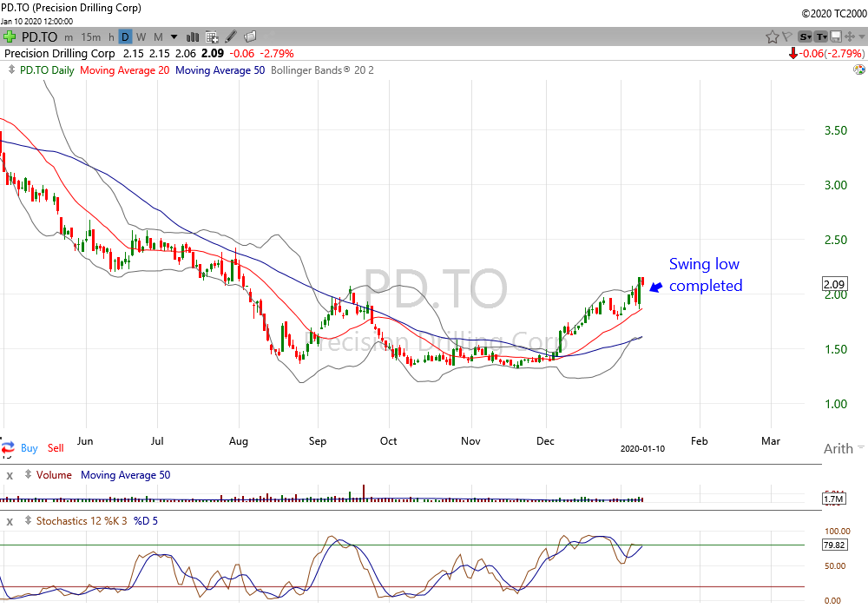Viewport: 868px width, 608px height.
Task: Open the gray chart options dropdown arrow
Action: point(861,37)
